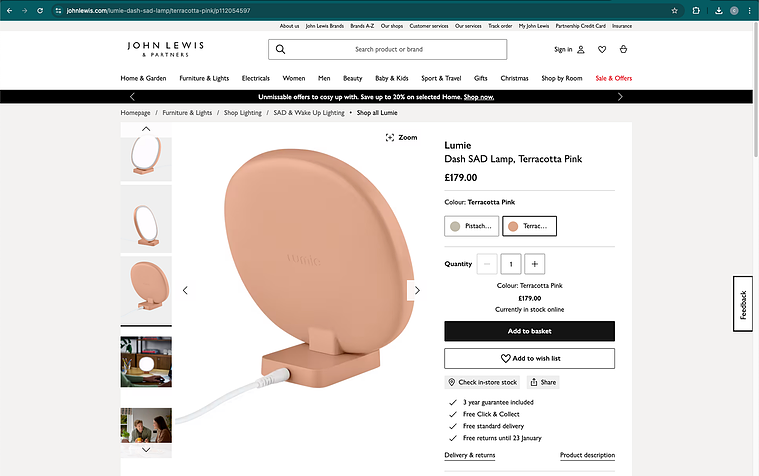The height and width of the screenshot is (476, 759).
Task: Open Sale & Offers menu
Action: tap(614, 78)
